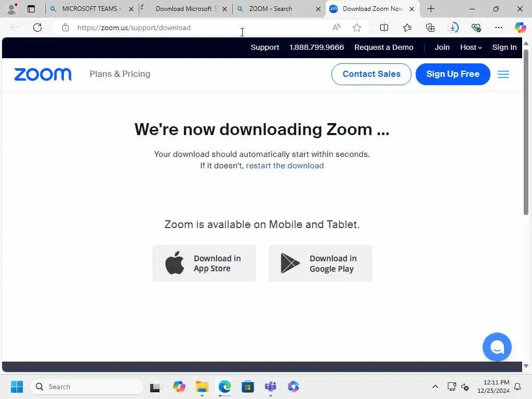Screen dimensions: 532x399
Task: Open a new browser tab
Action: click(x=431, y=9)
